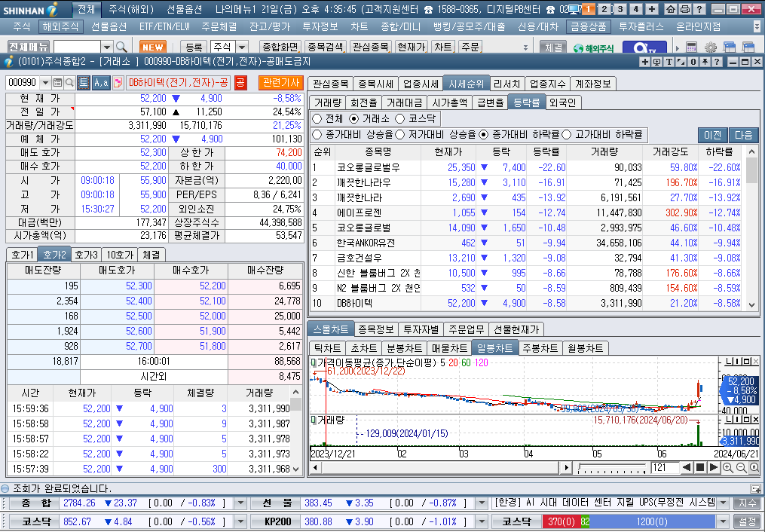Click the 설정 button at bottom right

748,521
